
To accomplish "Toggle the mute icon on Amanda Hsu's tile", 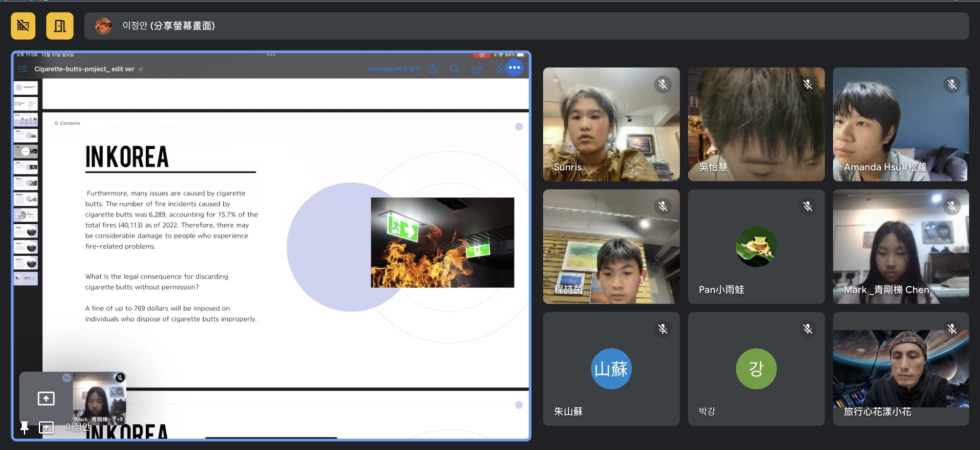I will pyautogui.click(x=951, y=84).
